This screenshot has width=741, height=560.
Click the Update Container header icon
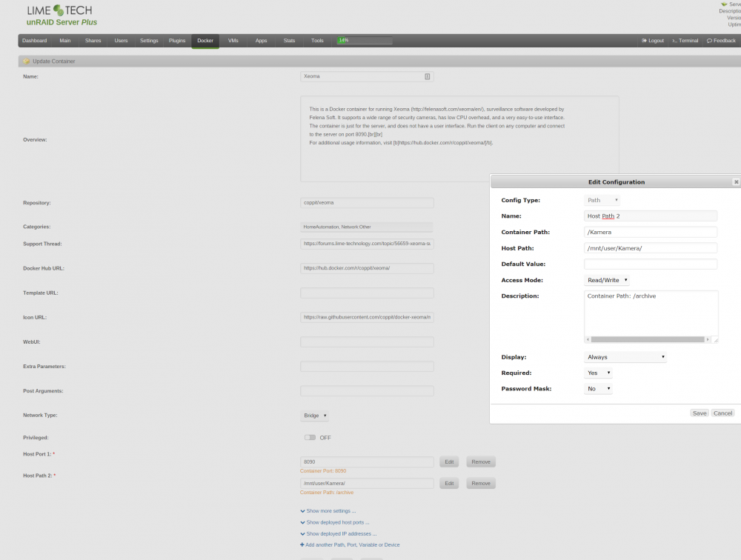pos(27,61)
